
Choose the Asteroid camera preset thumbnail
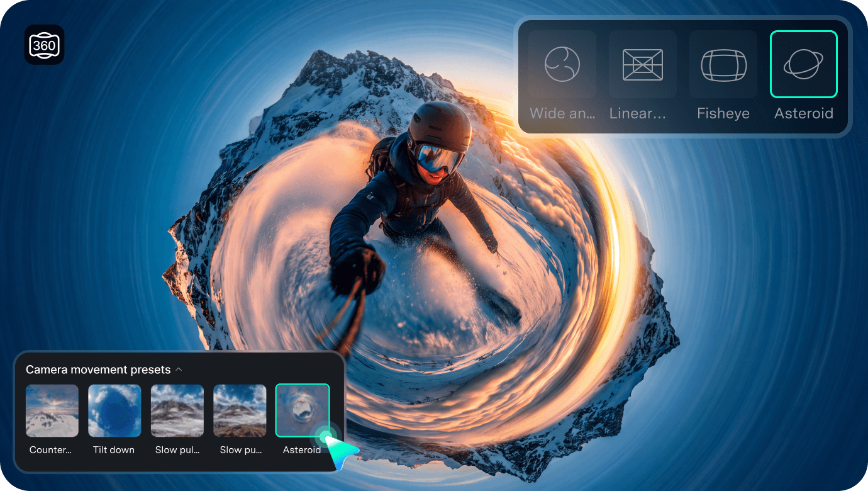click(303, 410)
